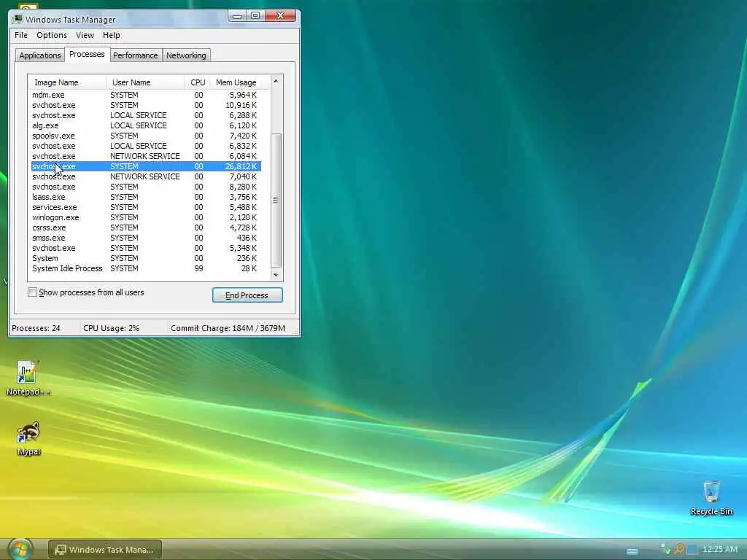Select svchost.exe using 8,280 K memory

(146, 187)
